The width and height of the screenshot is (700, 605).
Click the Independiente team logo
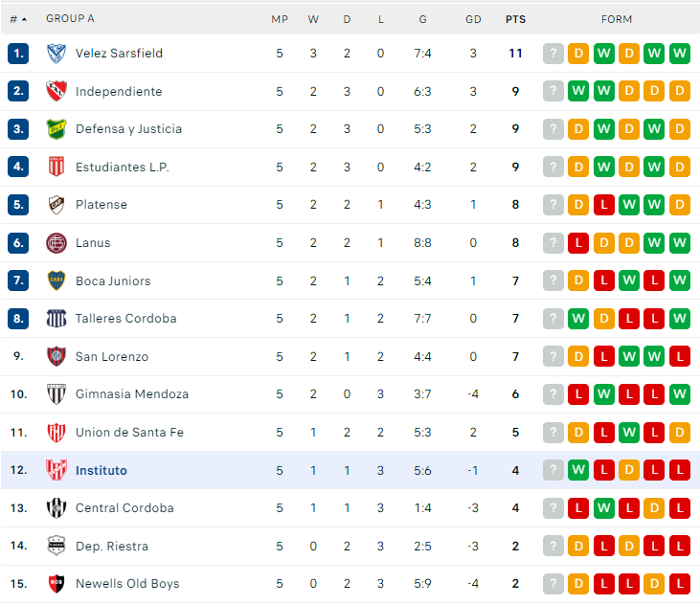click(x=56, y=92)
